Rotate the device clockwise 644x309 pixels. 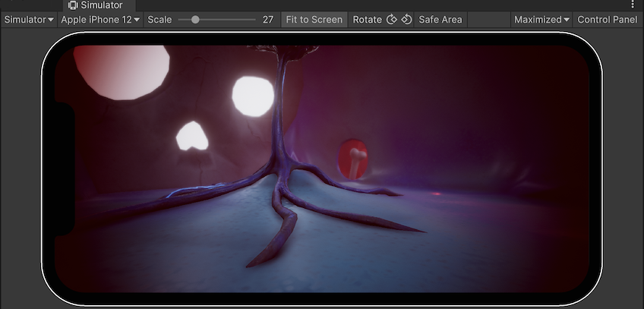pyautogui.click(x=406, y=20)
